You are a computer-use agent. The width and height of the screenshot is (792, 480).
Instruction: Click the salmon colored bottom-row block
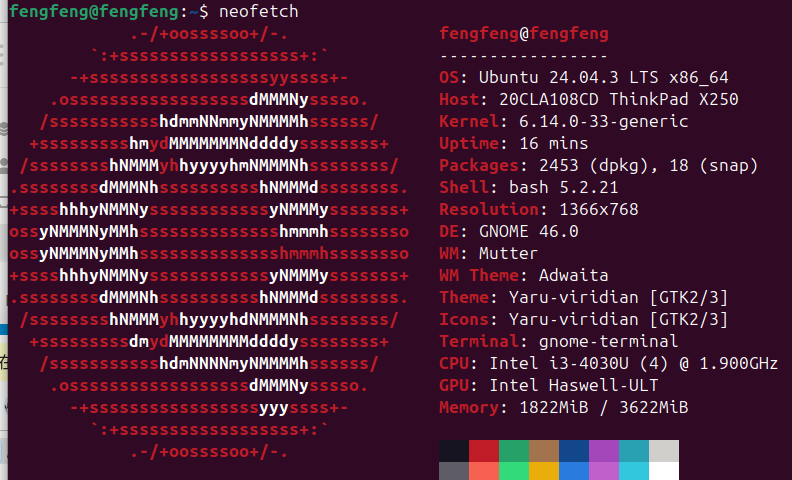point(484,471)
